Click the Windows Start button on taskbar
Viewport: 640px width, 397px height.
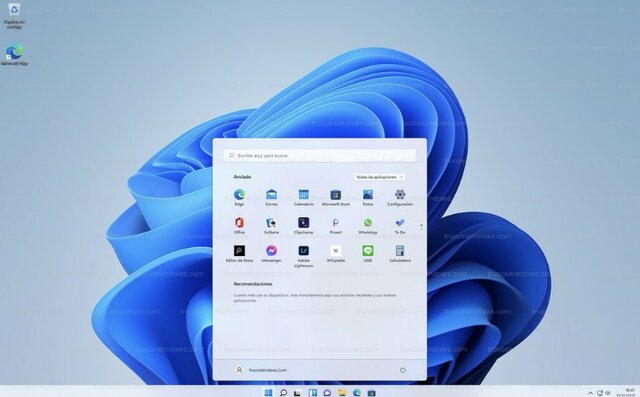click(x=268, y=393)
